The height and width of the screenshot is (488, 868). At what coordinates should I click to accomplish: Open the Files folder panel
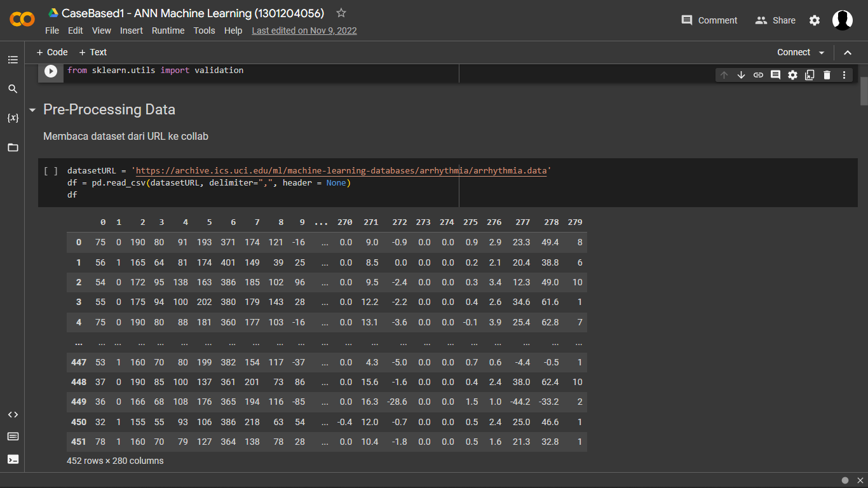click(x=13, y=147)
